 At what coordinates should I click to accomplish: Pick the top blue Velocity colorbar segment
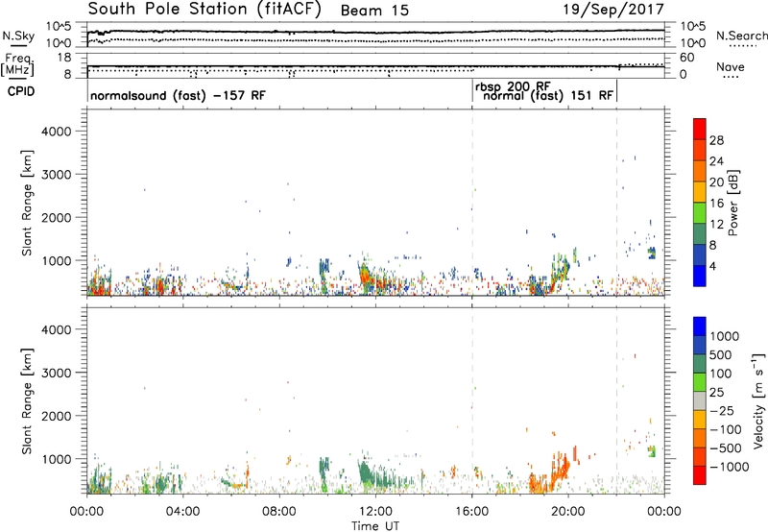point(700,326)
